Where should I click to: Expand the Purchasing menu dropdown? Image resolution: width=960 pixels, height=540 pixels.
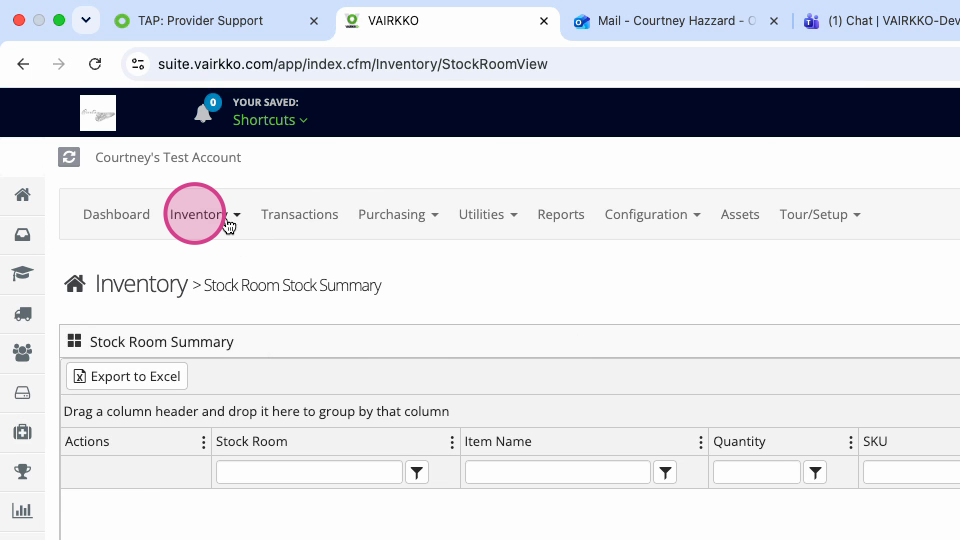[399, 214]
